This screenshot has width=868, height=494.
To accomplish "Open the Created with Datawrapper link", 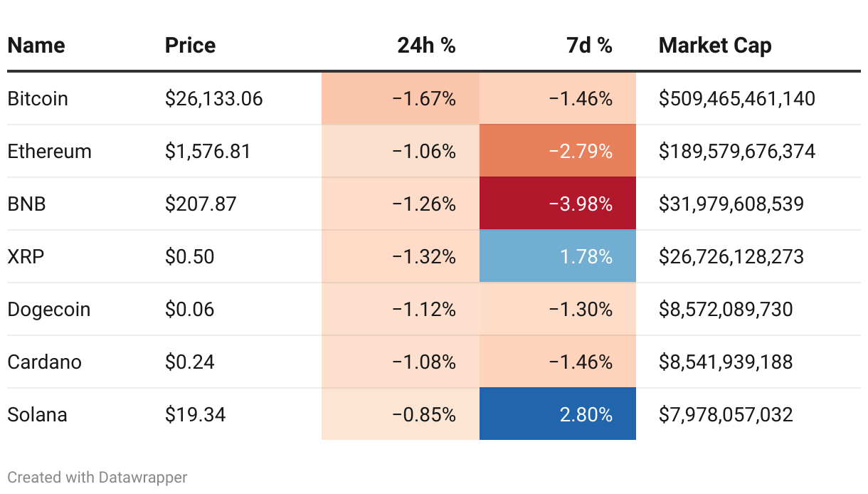I will (x=97, y=477).
